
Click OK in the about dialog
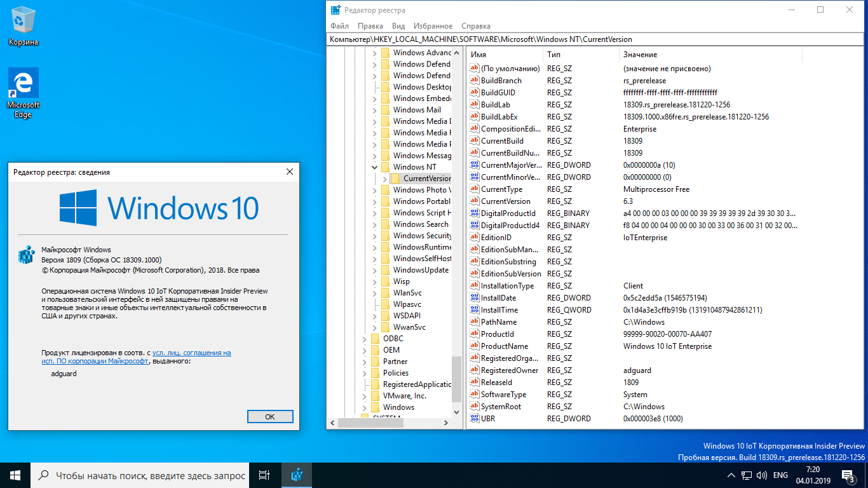(270, 417)
